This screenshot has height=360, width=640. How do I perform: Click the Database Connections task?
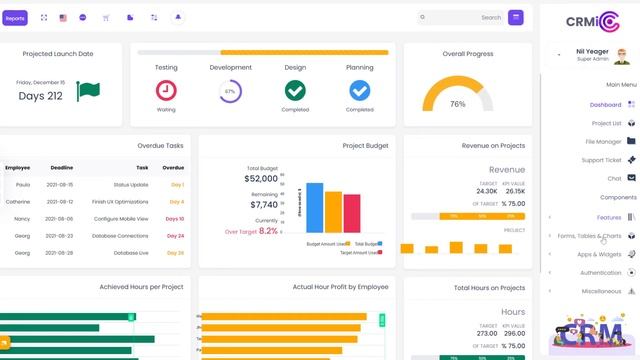coord(120,236)
